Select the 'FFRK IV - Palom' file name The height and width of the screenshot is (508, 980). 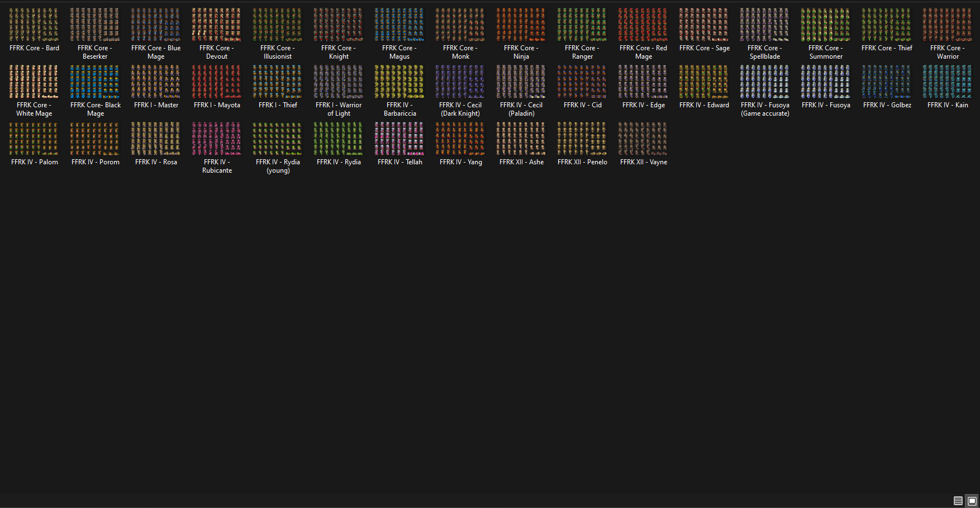(35, 162)
